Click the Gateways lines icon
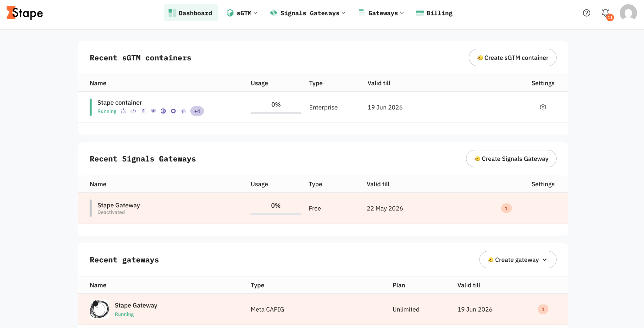 (362, 13)
